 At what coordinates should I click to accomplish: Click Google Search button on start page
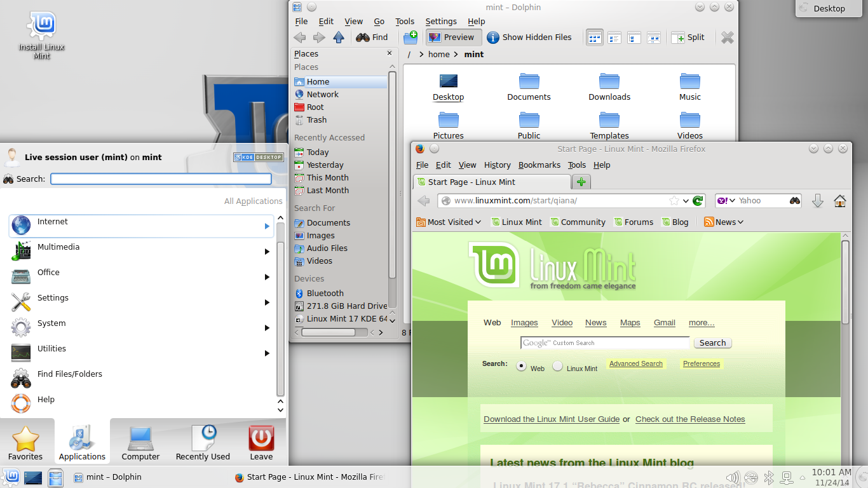point(712,343)
